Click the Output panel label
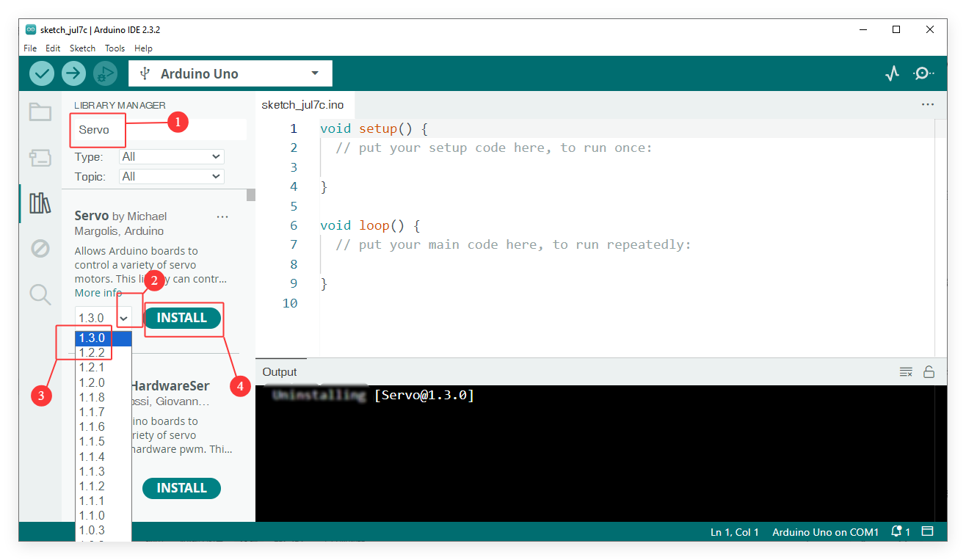Screen dimensions: 966x560 click(x=280, y=372)
